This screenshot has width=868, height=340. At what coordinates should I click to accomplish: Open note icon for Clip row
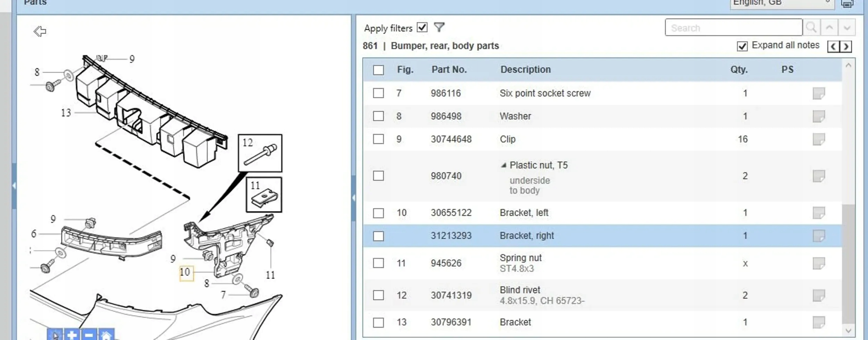click(819, 139)
